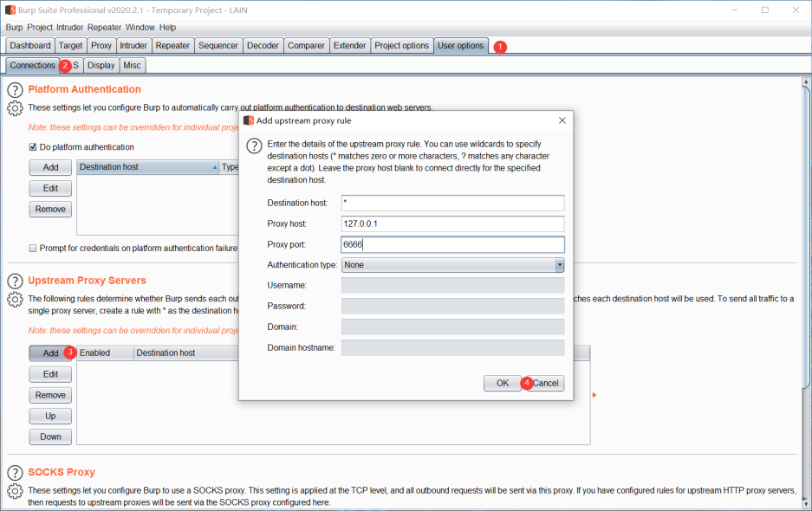Click Edit under Platform Authentication

tap(50, 189)
